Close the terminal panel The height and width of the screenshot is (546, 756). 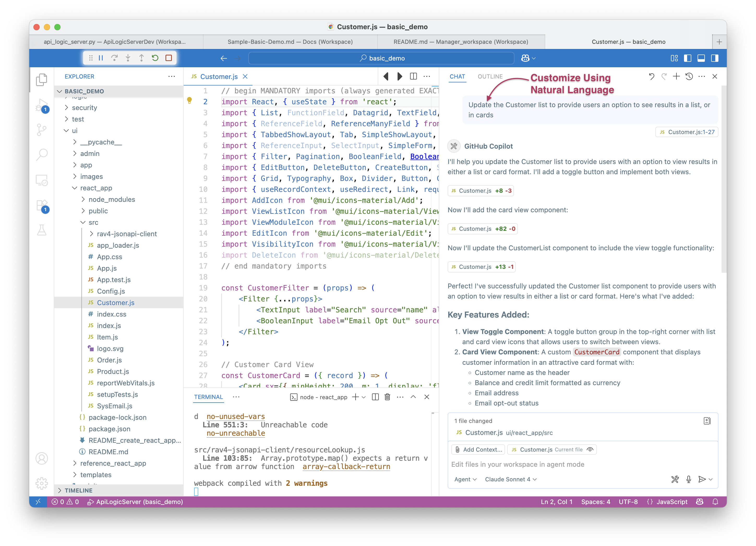[x=427, y=397]
